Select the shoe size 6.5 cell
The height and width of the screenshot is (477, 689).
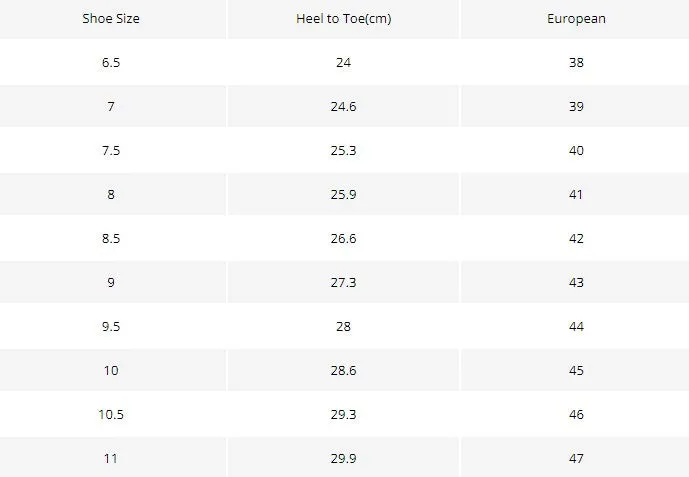pyautogui.click(x=111, y=62)
